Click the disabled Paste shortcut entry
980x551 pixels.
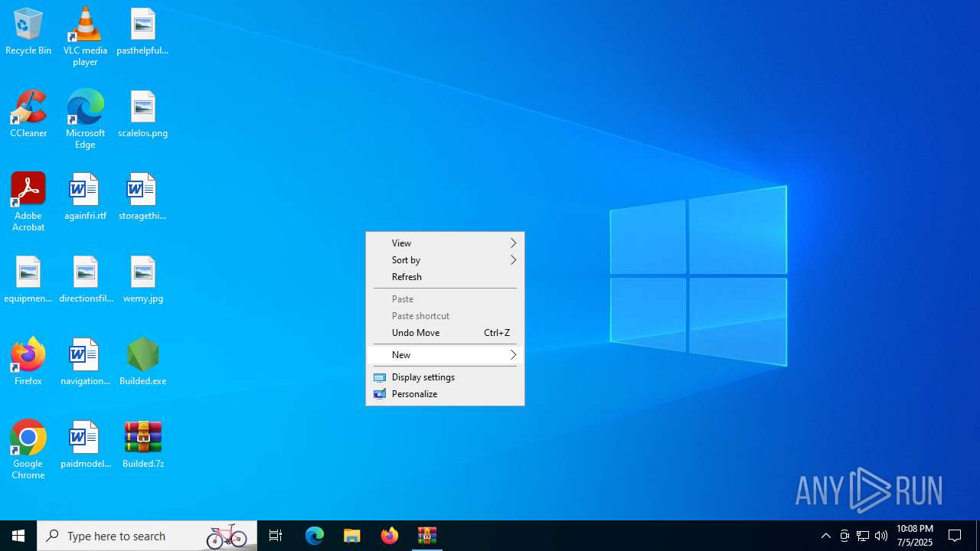pyautogui.click(x=445, y=316)
